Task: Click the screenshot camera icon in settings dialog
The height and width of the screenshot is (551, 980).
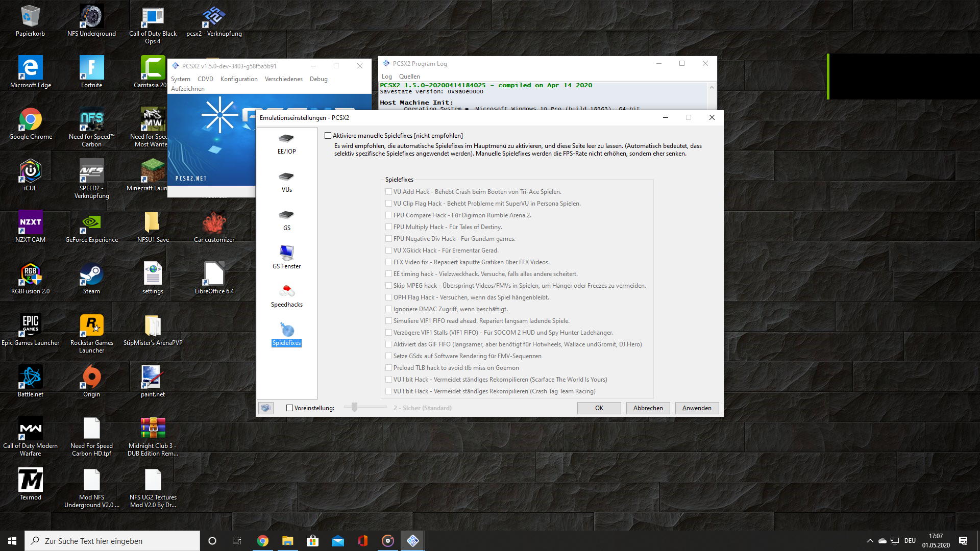Action: point(265,408)
